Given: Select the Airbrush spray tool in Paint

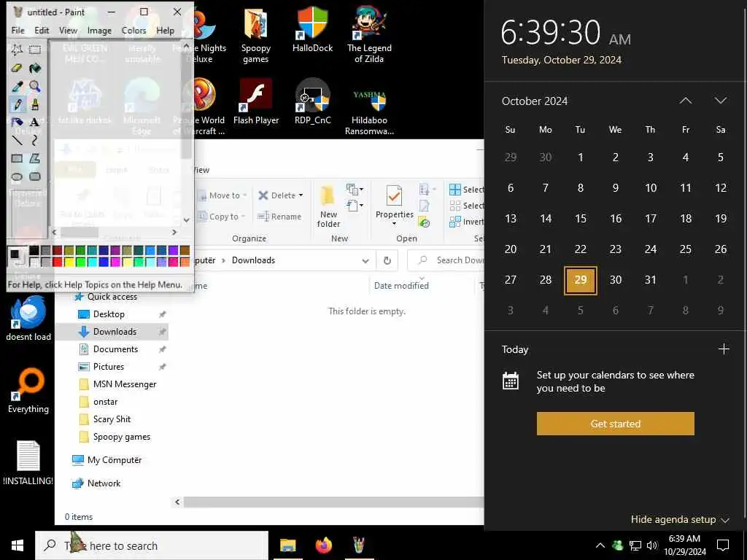Looking at the screenshot, I should click(17, 122).
